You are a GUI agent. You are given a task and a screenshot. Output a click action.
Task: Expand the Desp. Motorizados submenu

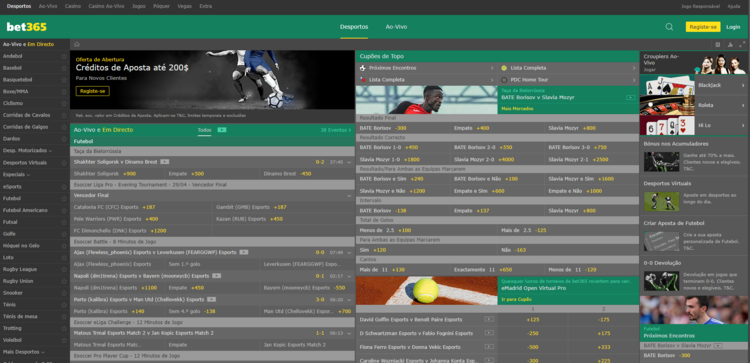click(27, 151)
